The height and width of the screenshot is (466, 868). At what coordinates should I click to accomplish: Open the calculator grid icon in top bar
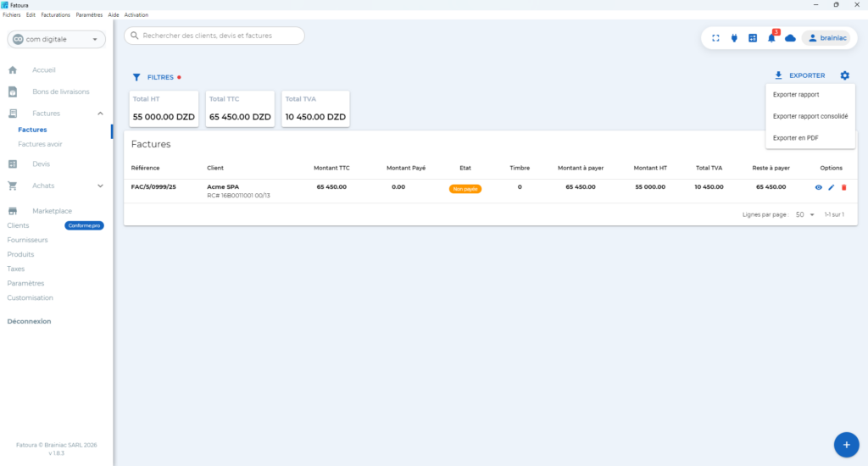click(x=753, y=38)
